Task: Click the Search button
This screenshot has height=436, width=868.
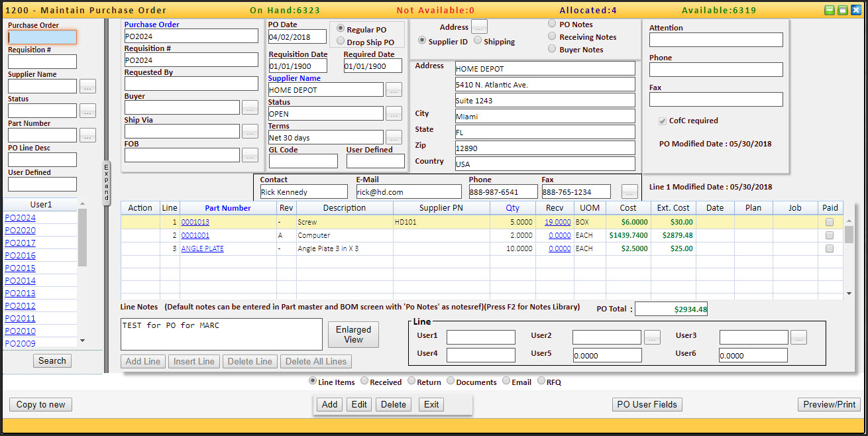Action: [52, 361]
